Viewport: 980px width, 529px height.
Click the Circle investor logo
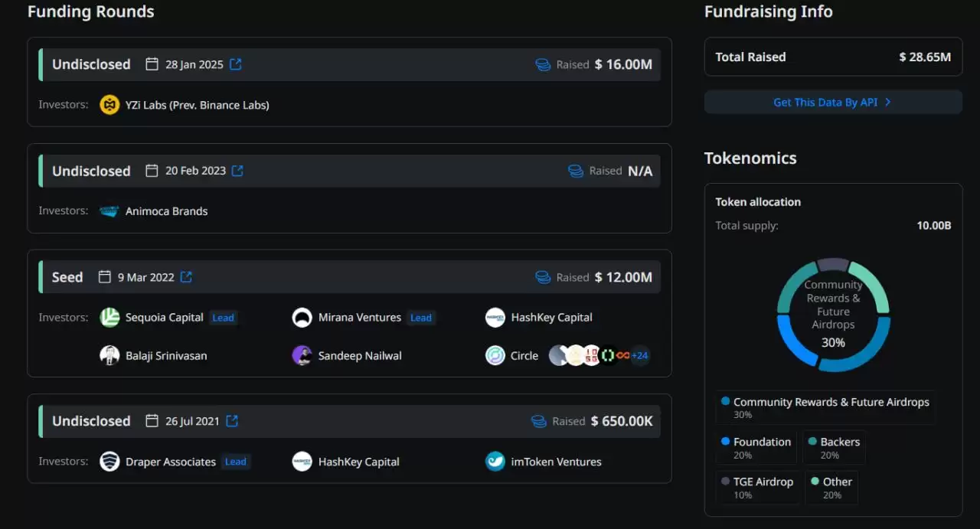(495, 356)
